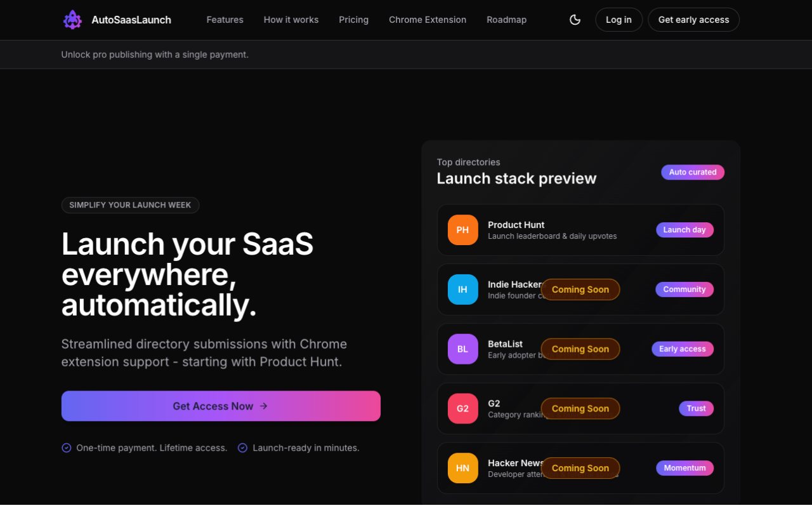Click the Log in button
Image resolution: width=812 pixels, height=508 pixels.
pyautogui.click(x=619, y=20)
